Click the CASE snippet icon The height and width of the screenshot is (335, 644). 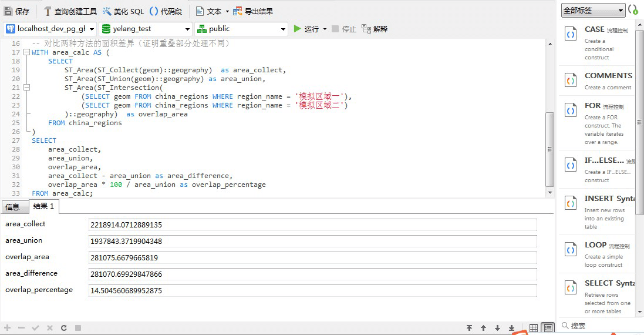click(571, 35)
